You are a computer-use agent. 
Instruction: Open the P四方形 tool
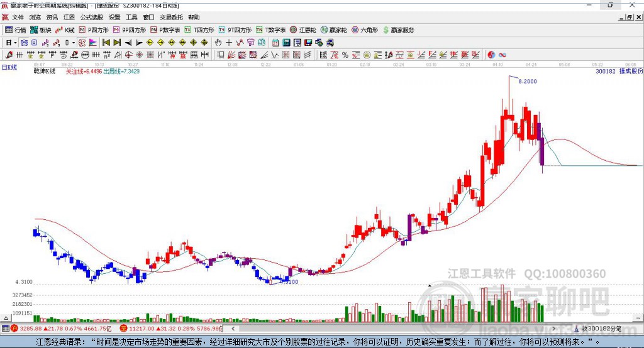click(x=94, y=30)
